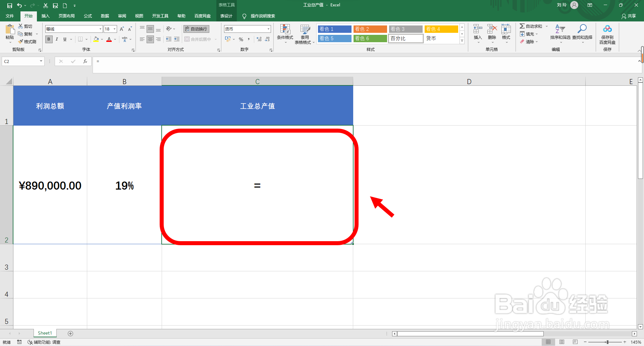Click the red font color A icon
The height and width of the screenshot is (346, 644).
click(109, 39)
